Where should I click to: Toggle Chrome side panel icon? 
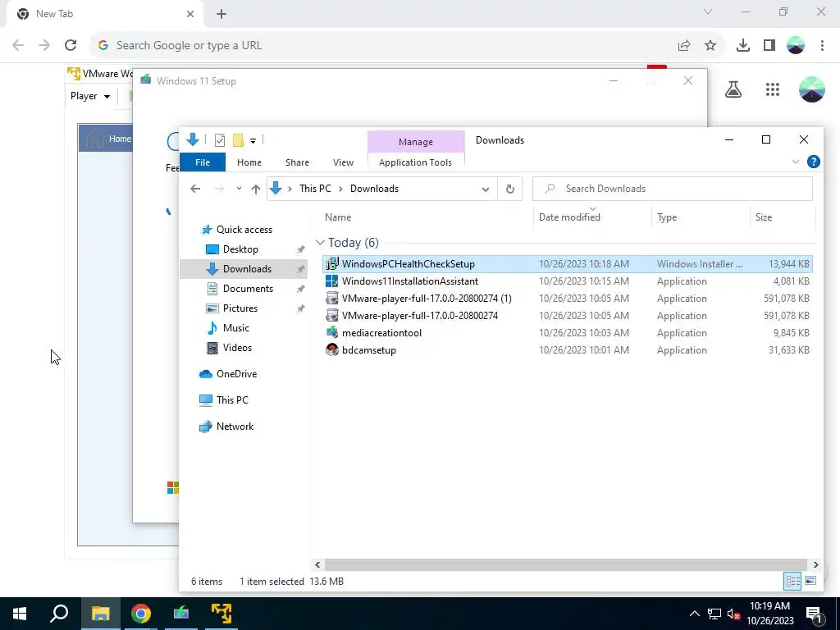(769, 46)
